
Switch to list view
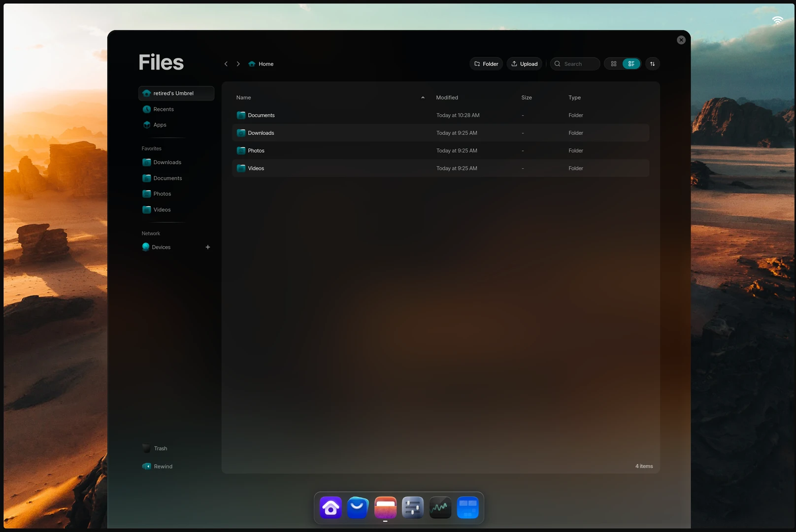pyautogui.click(x=631, y=64)
